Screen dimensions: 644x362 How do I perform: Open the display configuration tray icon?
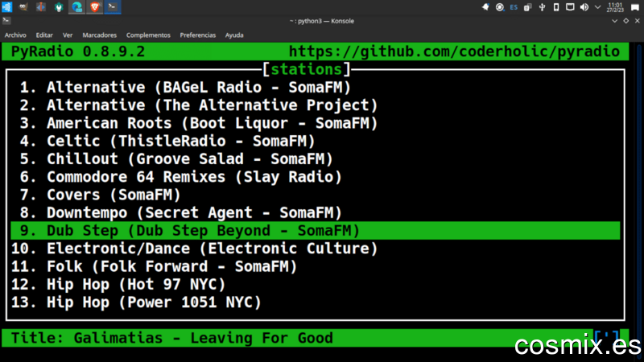(x=570, y=7)
